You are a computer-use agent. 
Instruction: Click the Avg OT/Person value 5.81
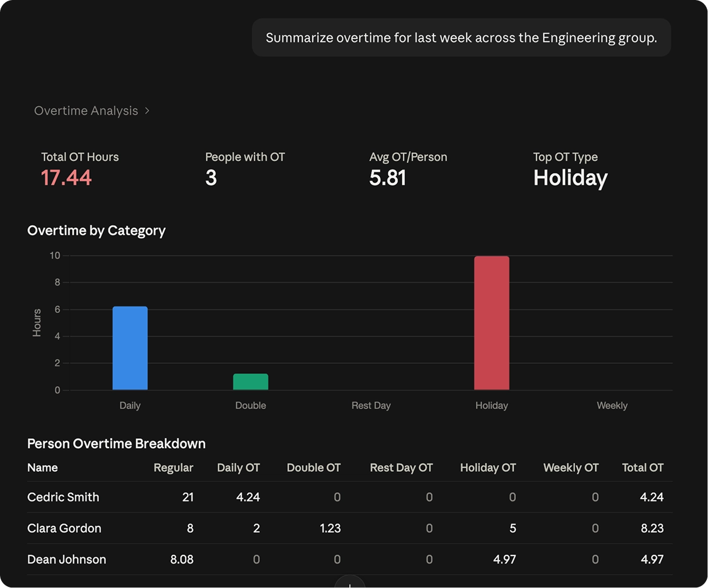(x=388, y=178)
